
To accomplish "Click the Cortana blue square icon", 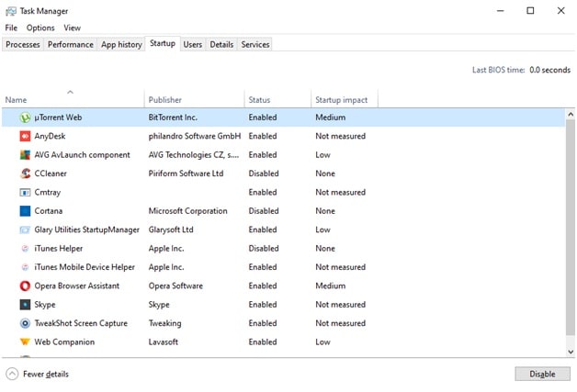I will (25, 211).
